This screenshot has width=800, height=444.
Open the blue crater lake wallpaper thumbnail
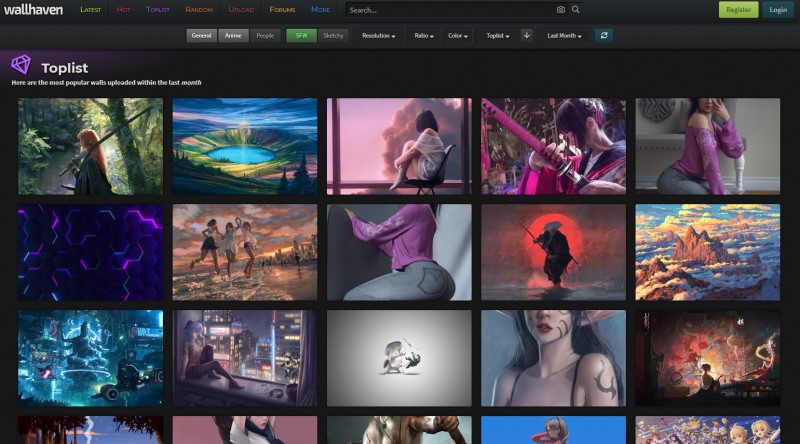click(x=244, y=146)
